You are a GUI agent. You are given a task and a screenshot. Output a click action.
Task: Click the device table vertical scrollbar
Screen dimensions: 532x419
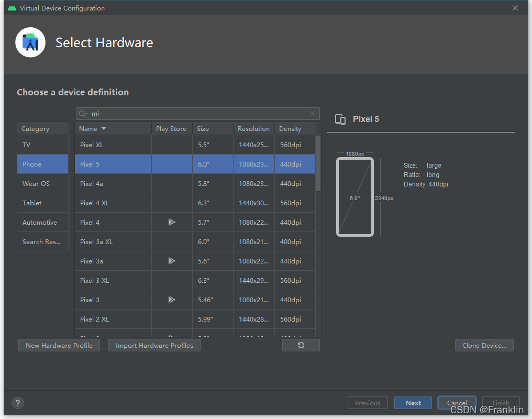(318, 163)
